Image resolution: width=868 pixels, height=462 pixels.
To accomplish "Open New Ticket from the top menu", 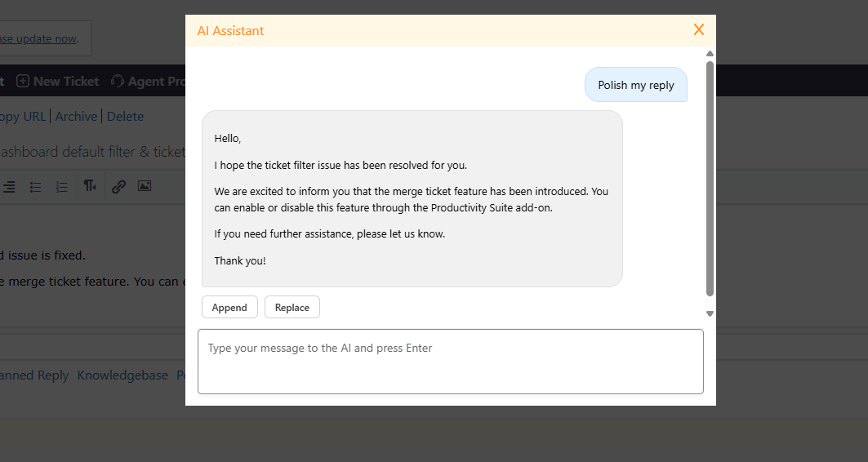I will pos(58,81).
